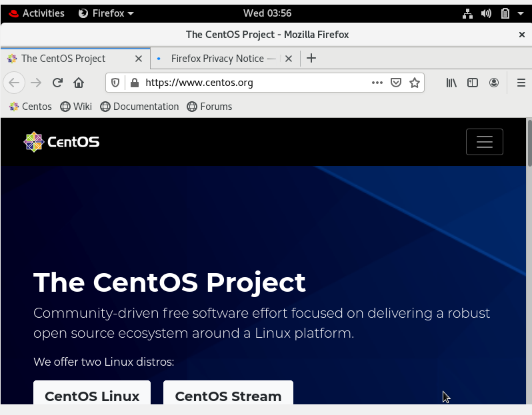Toggle the sidebar view icon
Screen dimensions: 532x415
pyautogui.click(x=473, y=83)
